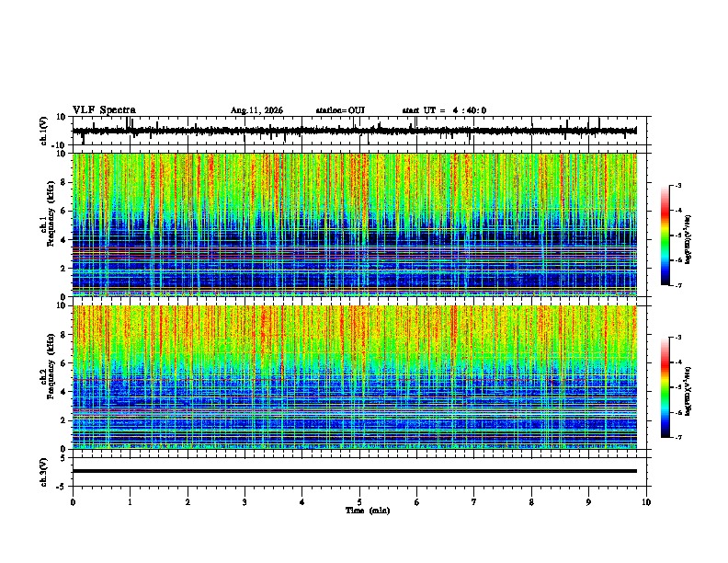Click the 'VLF Spectra' plot title
This screenshot has height=563, width=728.
click(x=104, y=110)
